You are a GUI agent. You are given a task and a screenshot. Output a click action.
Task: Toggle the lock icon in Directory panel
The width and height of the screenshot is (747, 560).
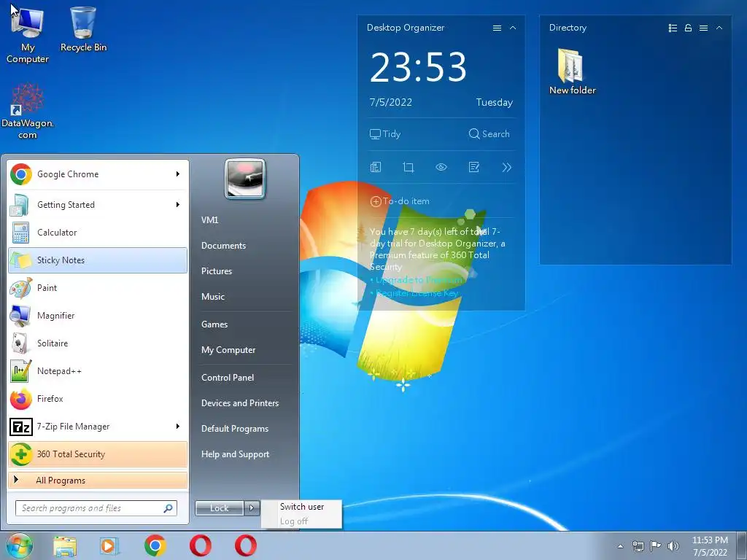(x=688, y=28)
